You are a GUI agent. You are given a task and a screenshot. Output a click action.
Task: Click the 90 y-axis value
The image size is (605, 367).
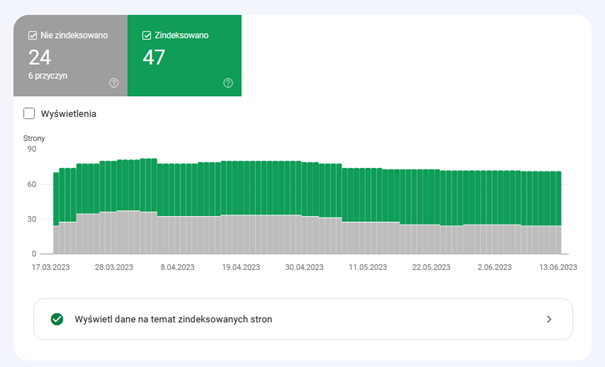pyautogui.click(x=32, y=149)
